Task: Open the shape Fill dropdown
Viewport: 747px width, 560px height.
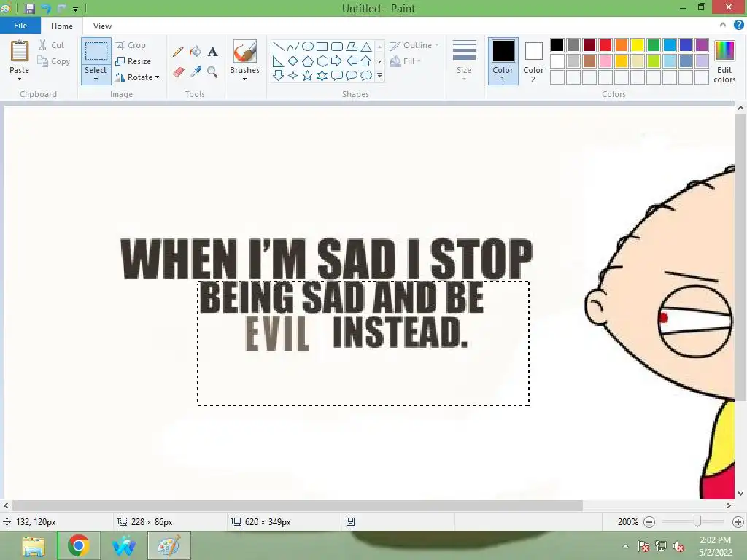Action: [x=405, y=61]
